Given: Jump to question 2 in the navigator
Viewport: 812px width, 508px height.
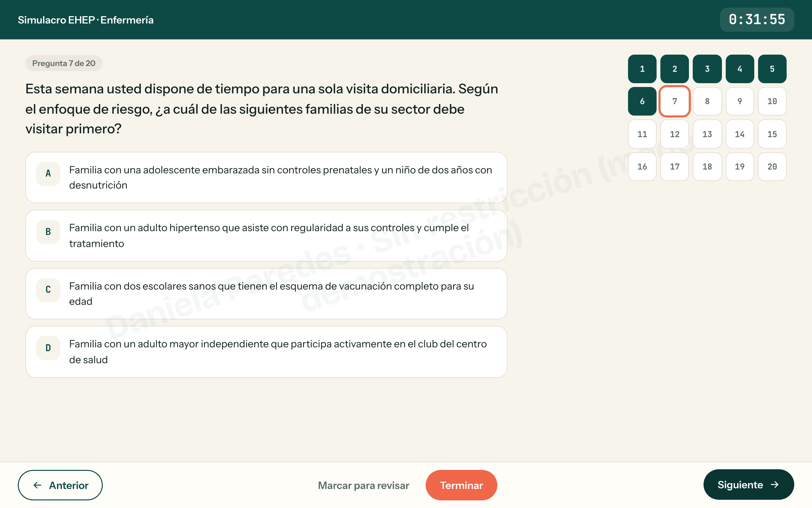Looking at the screenshot, I should [674, 69].
